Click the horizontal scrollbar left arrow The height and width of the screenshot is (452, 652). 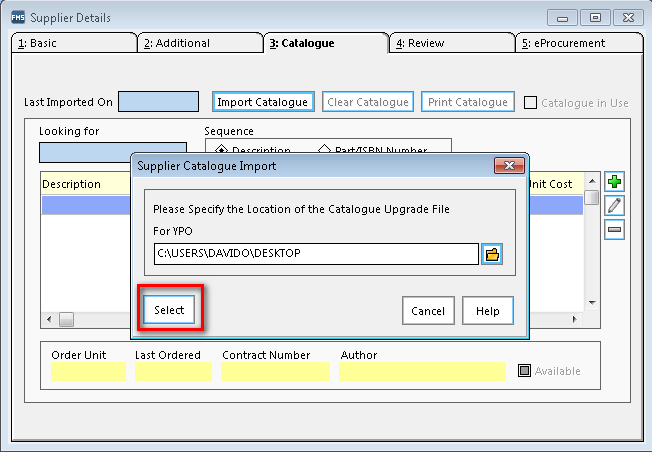click(49, 319)
